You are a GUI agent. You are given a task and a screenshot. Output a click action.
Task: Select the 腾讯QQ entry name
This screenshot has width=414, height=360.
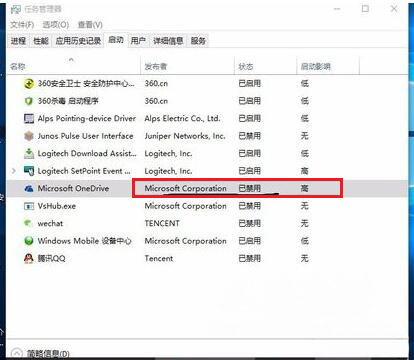click(52, 258)
